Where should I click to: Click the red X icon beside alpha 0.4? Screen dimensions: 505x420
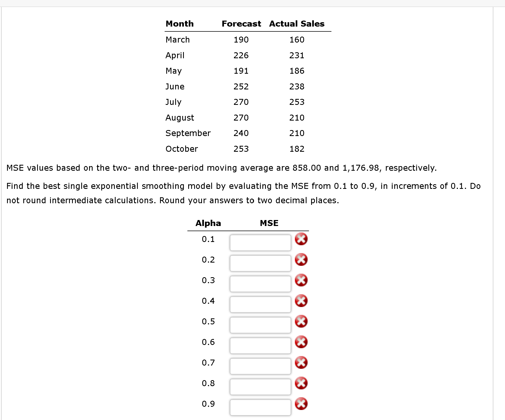click(x=301, y=301)
